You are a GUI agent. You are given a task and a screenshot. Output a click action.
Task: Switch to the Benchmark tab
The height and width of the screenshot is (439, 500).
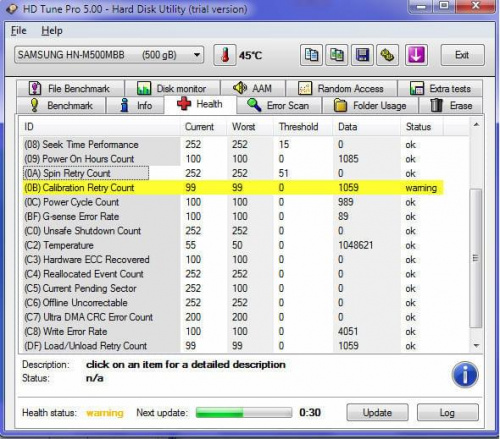[x=61, y=106]
